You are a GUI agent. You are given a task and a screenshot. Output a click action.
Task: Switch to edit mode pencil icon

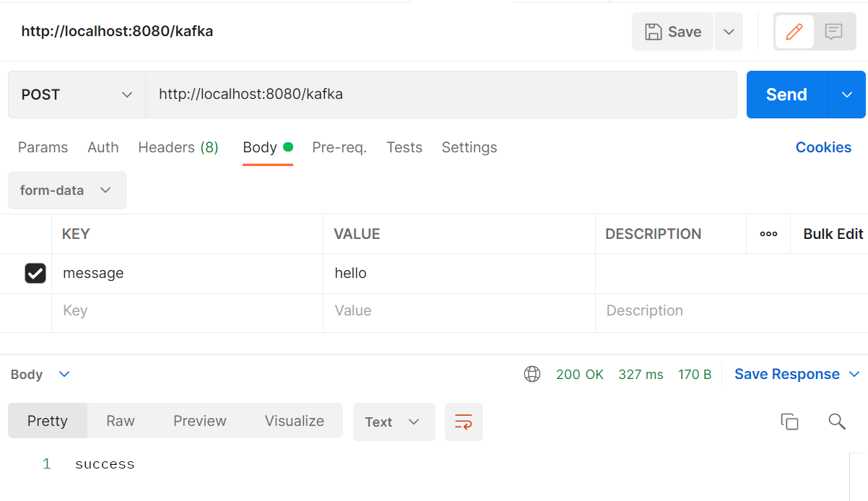[x=794, y=32]
